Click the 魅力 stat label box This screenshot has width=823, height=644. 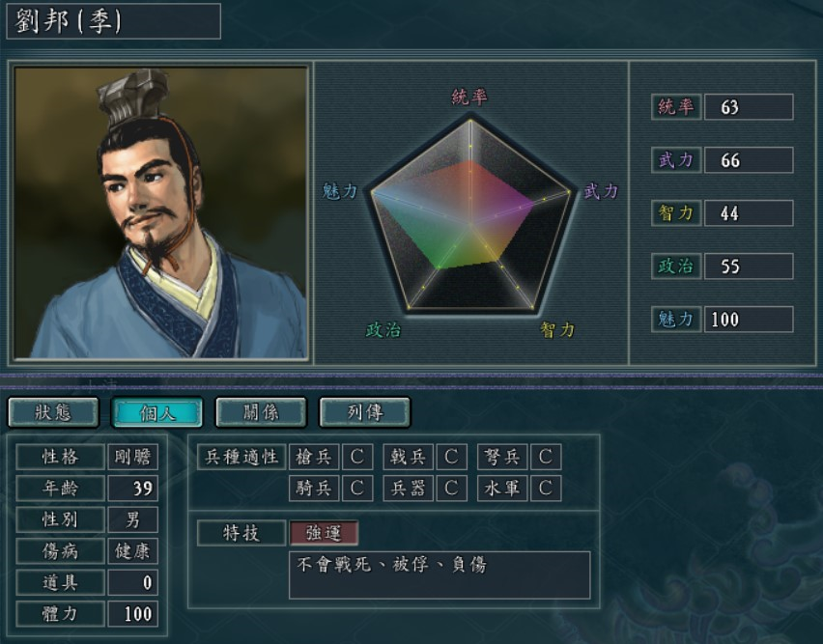click(676, 319)
